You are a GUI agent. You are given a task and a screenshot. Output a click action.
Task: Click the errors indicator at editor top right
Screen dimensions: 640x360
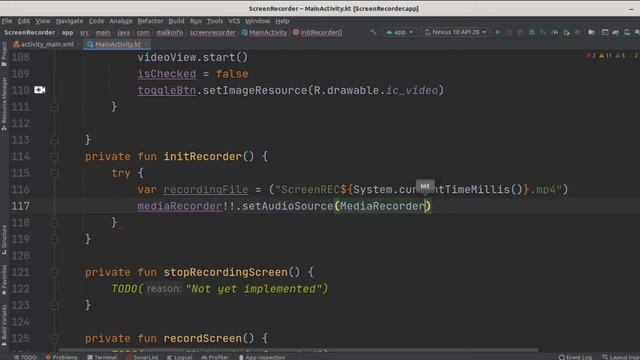591,56
